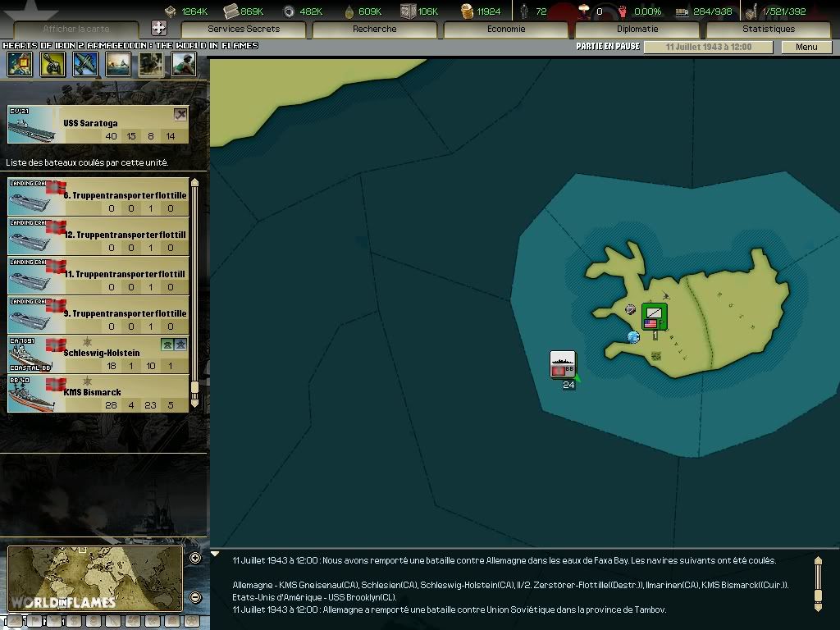Open the Recherche tab
The height and width of the screenshot is (630, 840).
click(374, 29)
